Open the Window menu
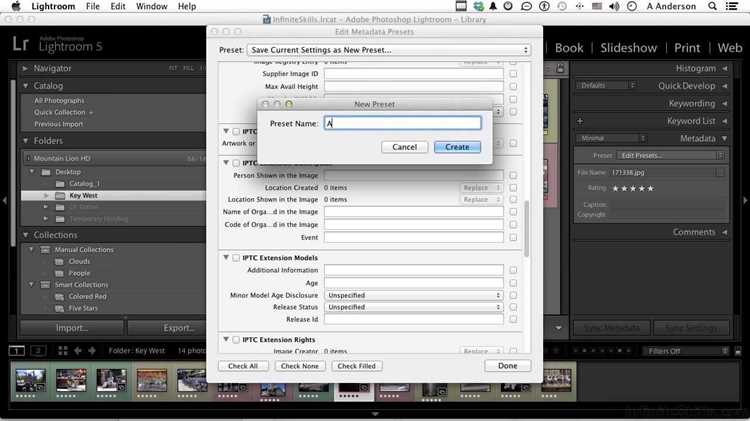Image resolution: width=750 pixels, height=421 pixels. [x=152, y=6]
